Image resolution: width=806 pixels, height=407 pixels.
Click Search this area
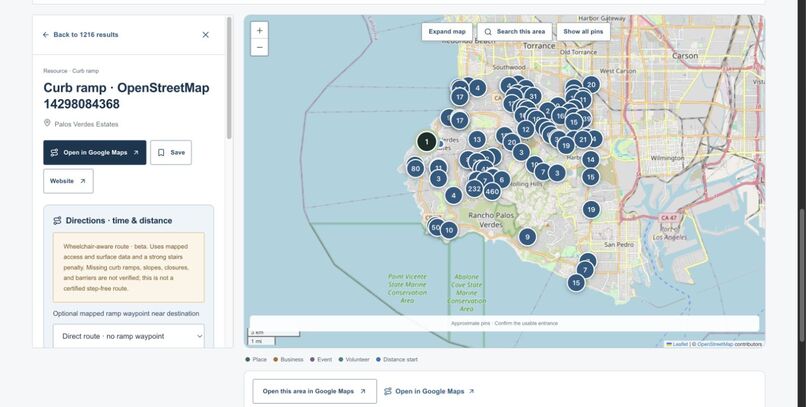[515, 32]
